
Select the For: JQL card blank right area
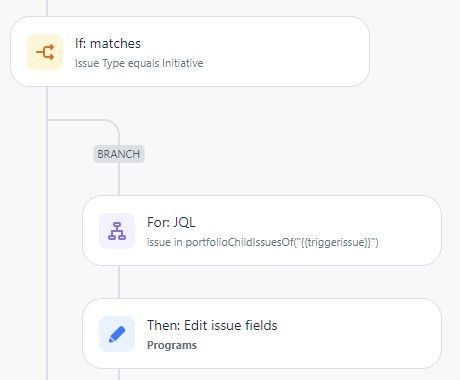pos(410,231)
